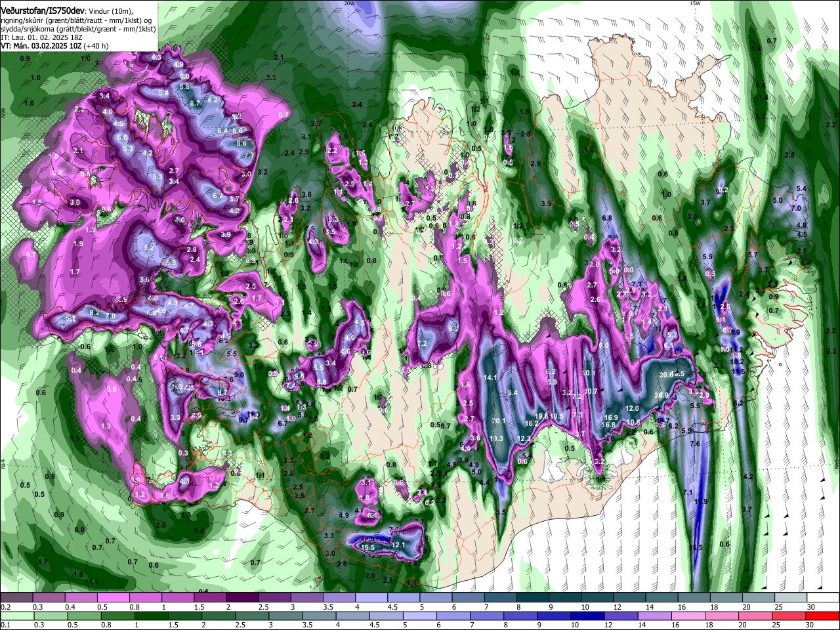Click the 20W longitude label at the top edge
The height and width of the screenshot is (630, 840).
click(x=350, y=3)
